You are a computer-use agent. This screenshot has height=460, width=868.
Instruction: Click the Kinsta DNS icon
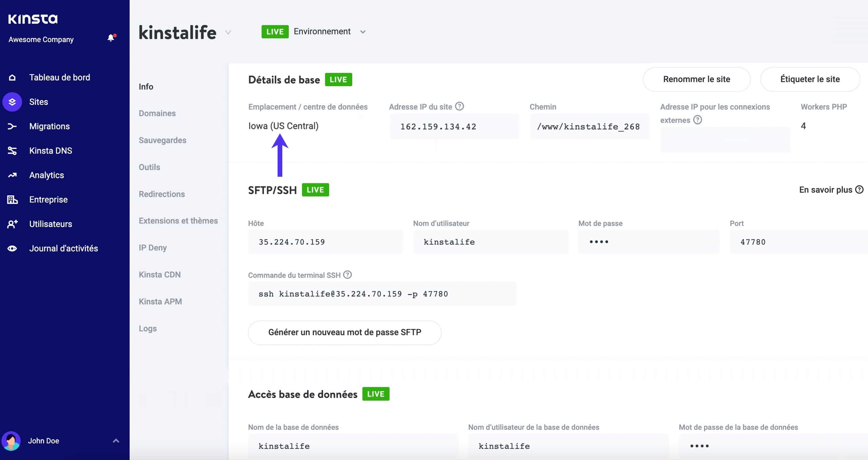pos(12,151)
